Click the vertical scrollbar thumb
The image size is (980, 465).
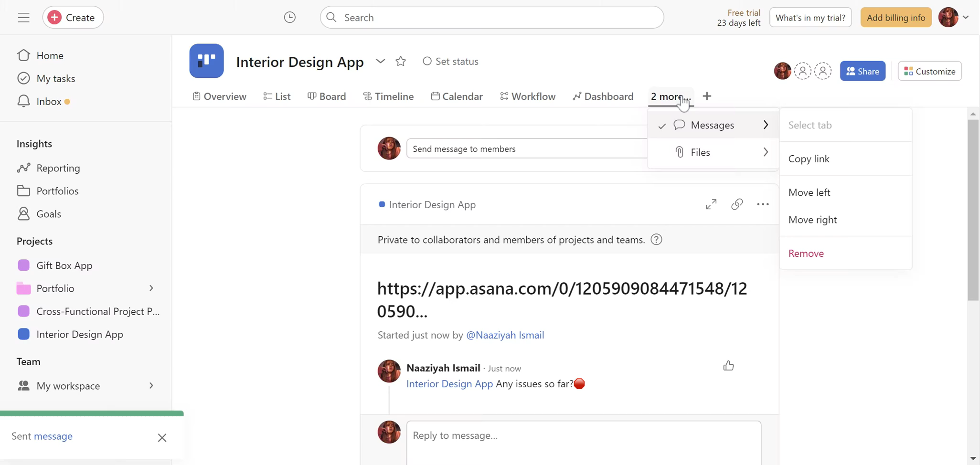click(973, 210)
